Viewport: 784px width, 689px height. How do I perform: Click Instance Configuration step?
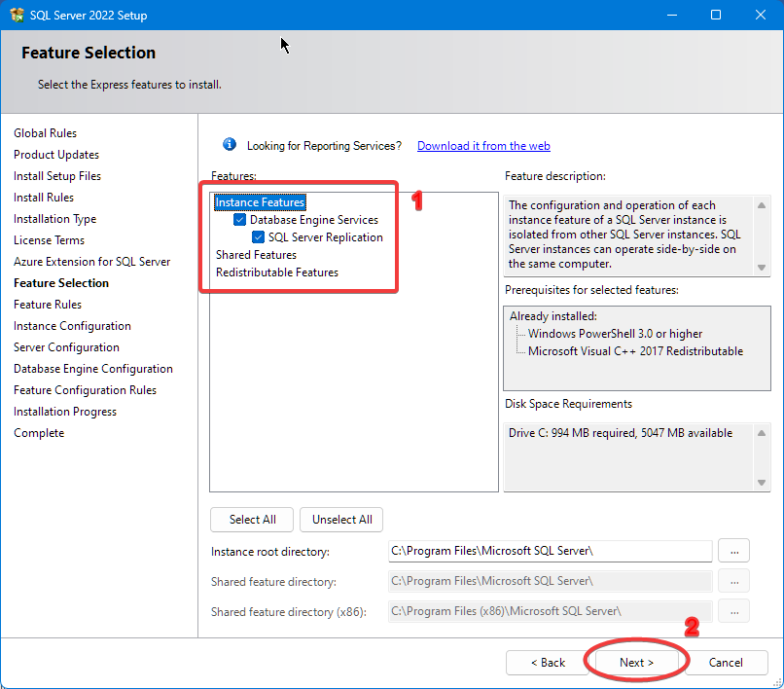pos(72,326)
